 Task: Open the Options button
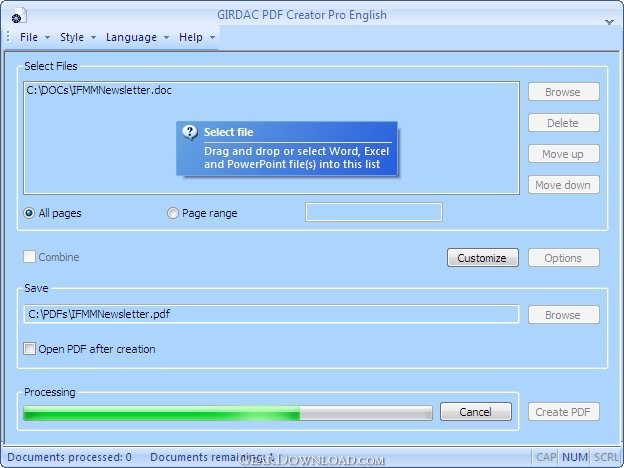[x=564, y=257]
